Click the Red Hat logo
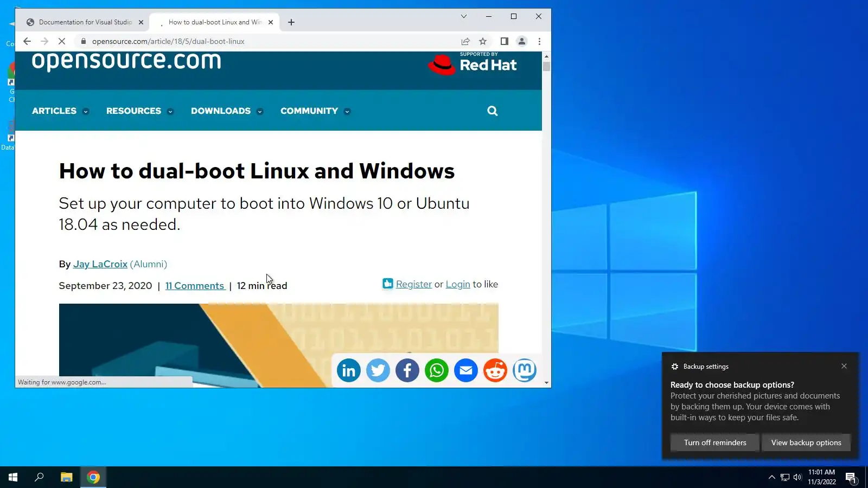 473,64
